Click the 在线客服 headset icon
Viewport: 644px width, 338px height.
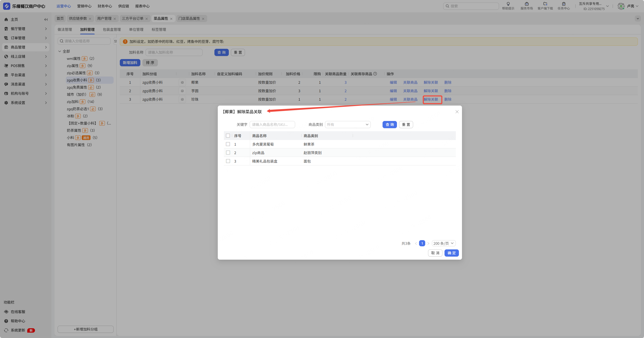tap(6, 312)
